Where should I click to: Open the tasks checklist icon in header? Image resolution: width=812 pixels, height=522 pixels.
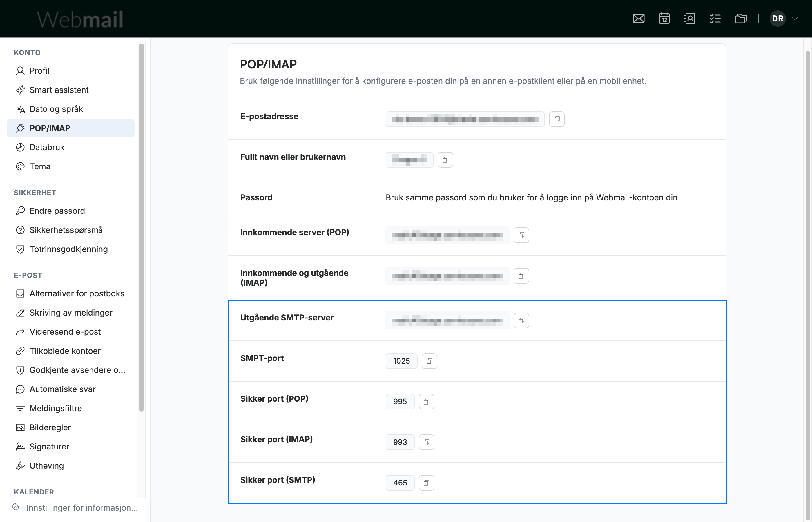pos(715,19)
